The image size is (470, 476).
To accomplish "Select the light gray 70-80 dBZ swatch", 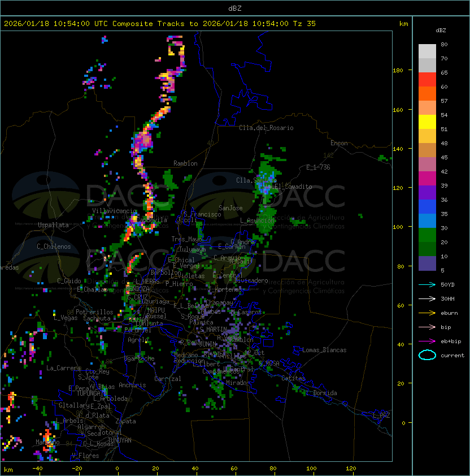I will tap(427, 51).
